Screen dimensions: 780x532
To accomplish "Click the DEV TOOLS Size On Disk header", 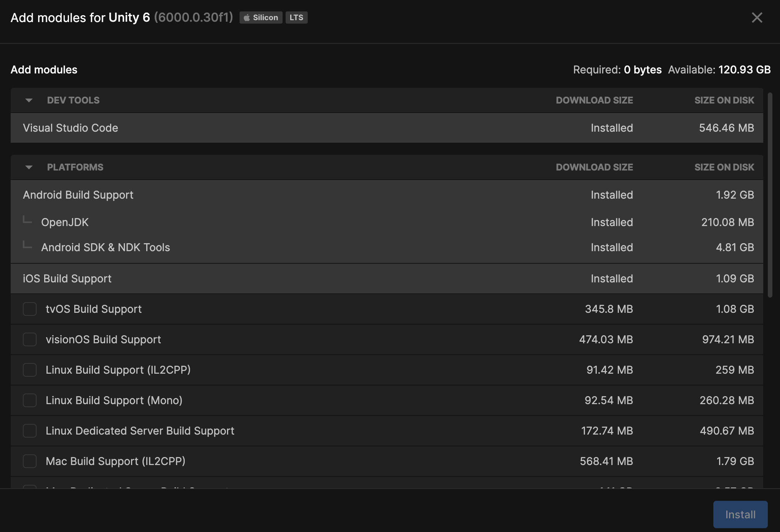I will 724,100.
